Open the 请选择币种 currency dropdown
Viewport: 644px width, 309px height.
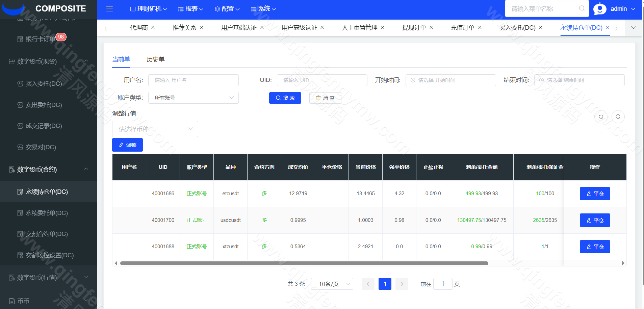155,129
